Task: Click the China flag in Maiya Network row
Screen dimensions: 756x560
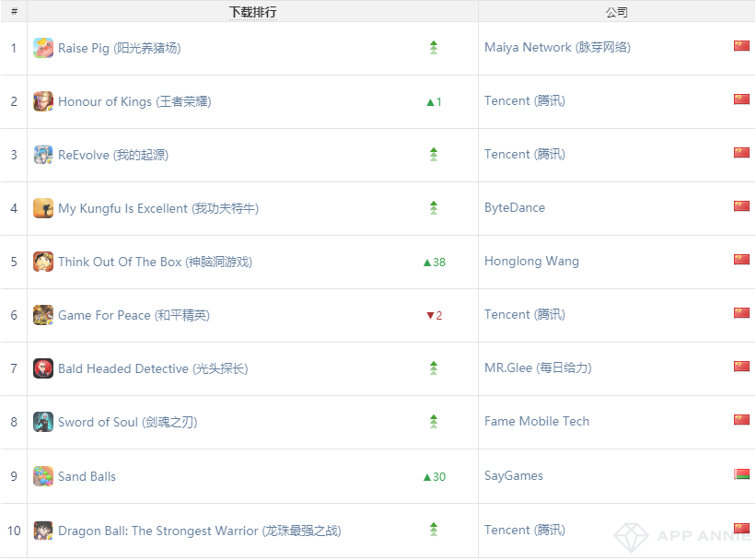Action: click(741, 46)
